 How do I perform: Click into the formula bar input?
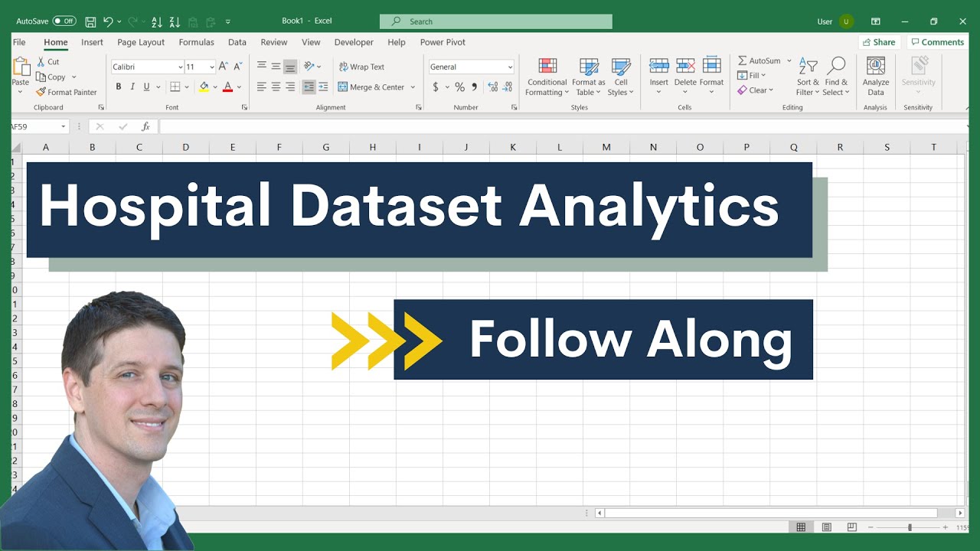pos(563,126)
